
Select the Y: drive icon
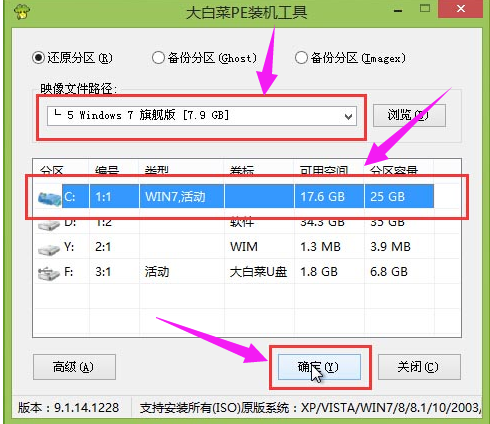tap(49, 249)
